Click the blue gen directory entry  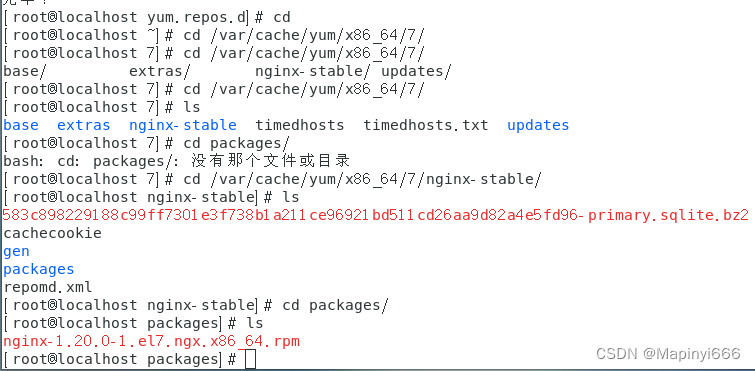pyautogui.click(x=16, y=252)
